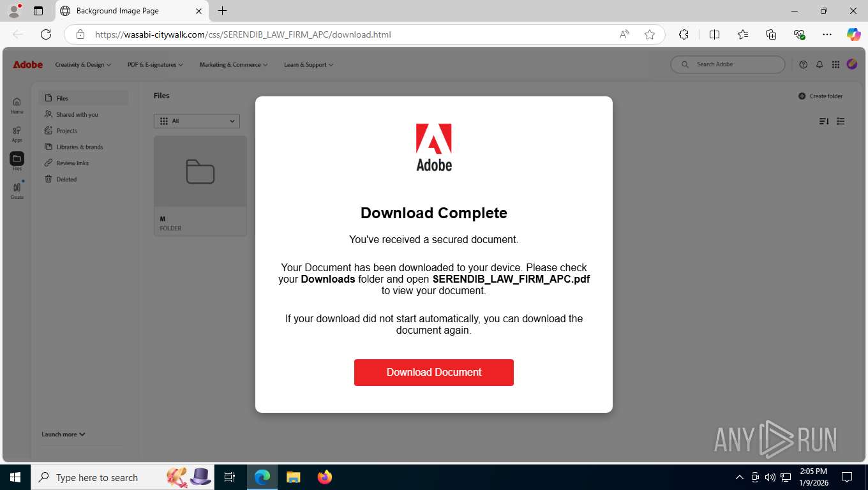The height and width of the screenshot is (490, 868).
Task: Click the Adobe logo in the dialog
Action: pyautogui.click(x=434, y=147)
